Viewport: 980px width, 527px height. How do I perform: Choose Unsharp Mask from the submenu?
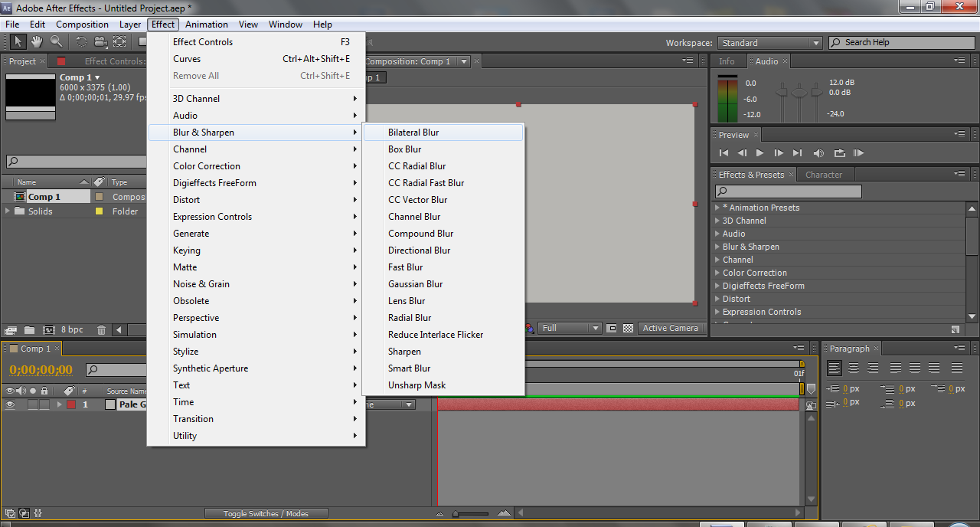pos(444,385)
